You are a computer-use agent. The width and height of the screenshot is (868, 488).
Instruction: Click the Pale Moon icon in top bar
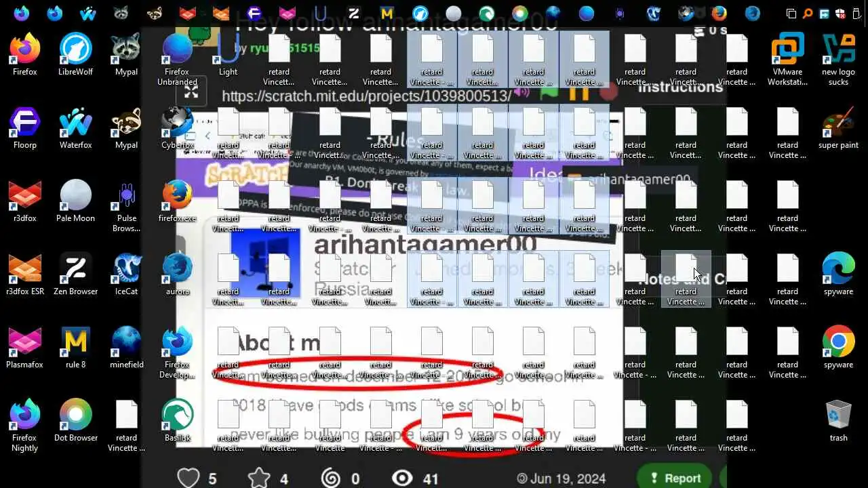pos(454,13)
